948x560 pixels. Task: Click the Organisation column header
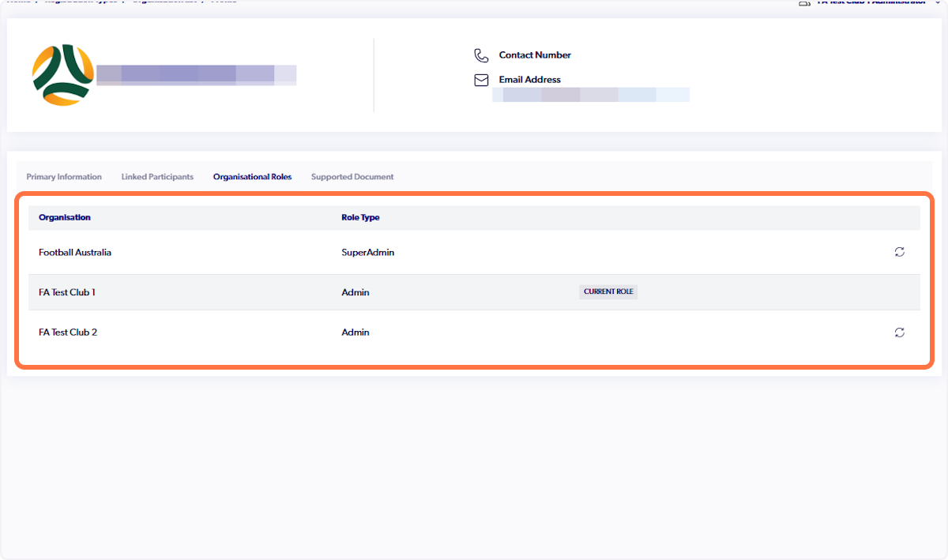coord(65,217)
